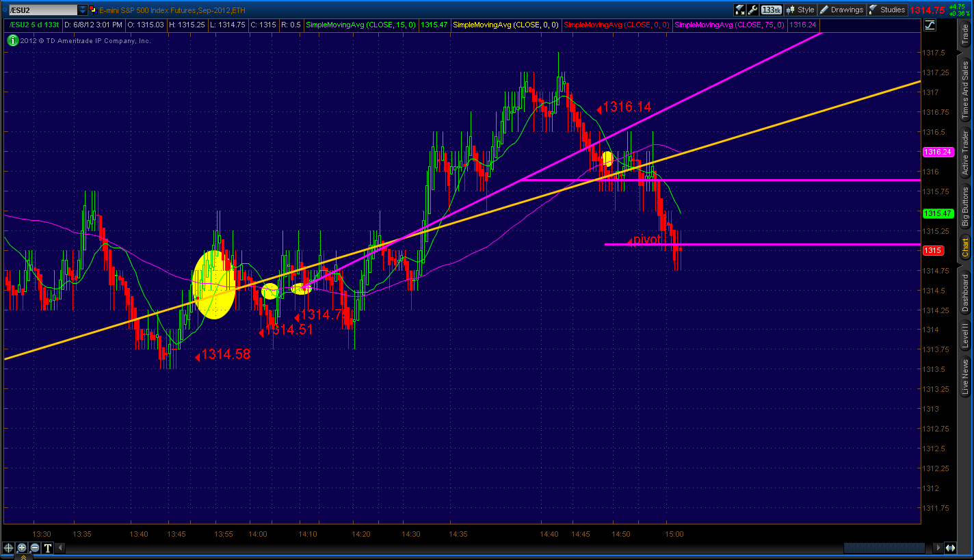Click the last price 1314.75 in the top bar
Image resolution: width=974 pixels, height=560 pixels.
[927, 10]
